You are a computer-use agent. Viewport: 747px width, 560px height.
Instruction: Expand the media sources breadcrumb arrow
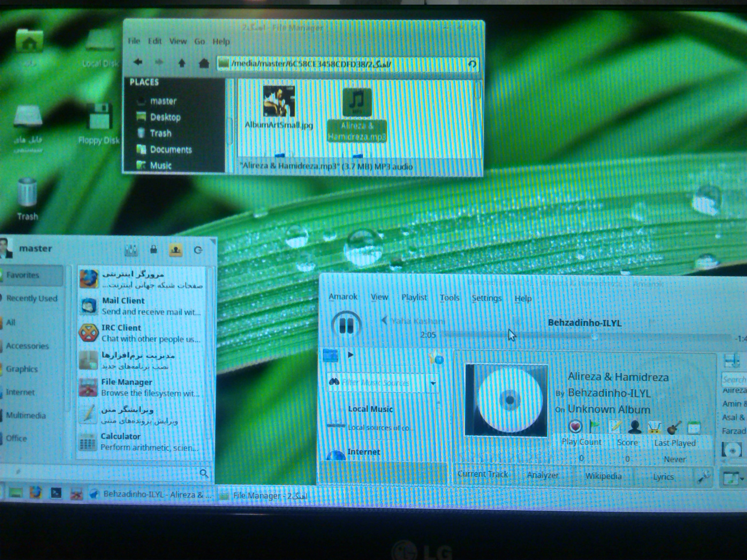(350, 355)
